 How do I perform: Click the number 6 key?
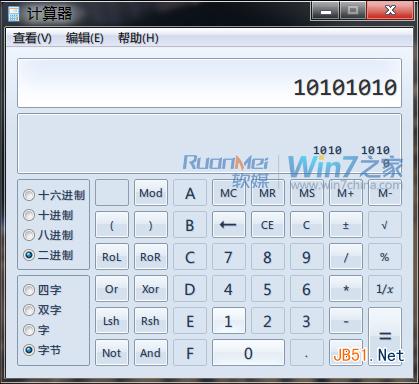pos(307,289)
